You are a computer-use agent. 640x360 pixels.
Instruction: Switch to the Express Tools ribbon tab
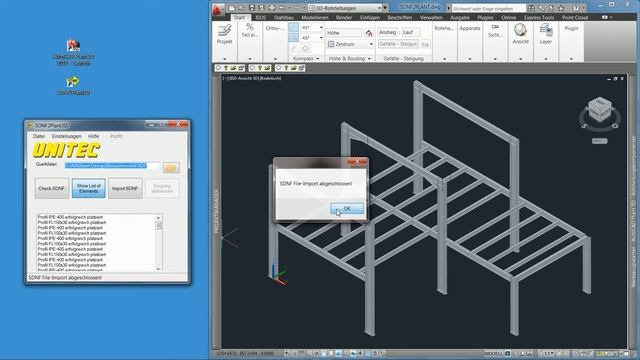point(539,18)
